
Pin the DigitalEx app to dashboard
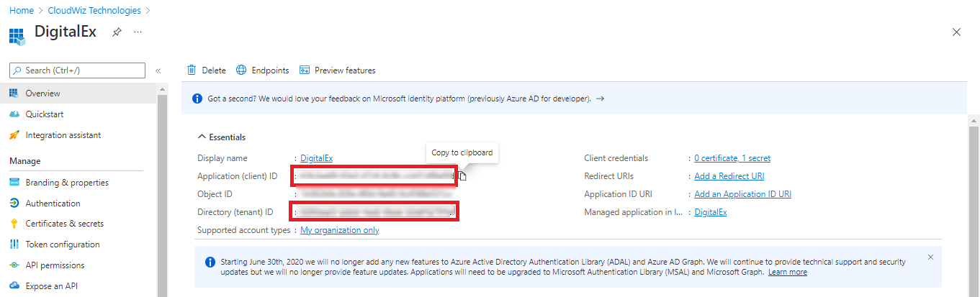(x=117, y=32)
